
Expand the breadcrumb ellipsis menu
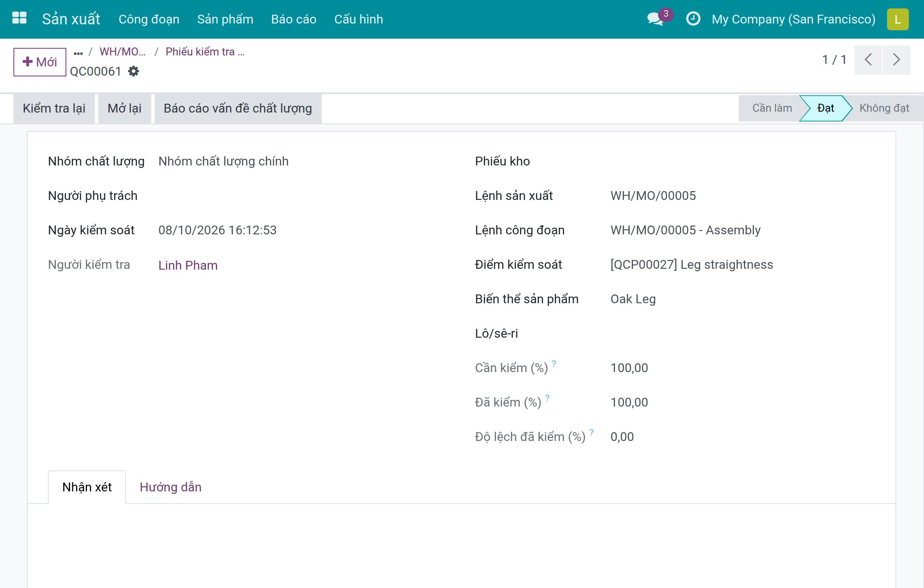(x=78, y=53)
